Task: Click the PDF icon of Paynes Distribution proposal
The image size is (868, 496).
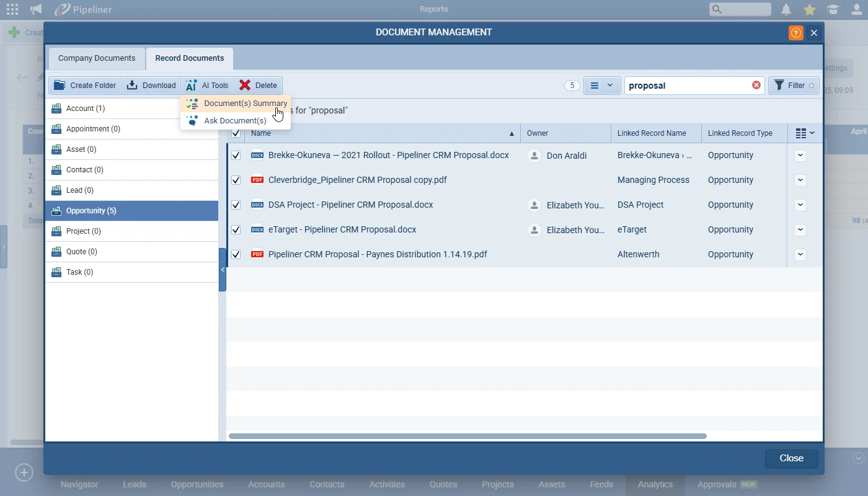Action: (x=257, y=254)
